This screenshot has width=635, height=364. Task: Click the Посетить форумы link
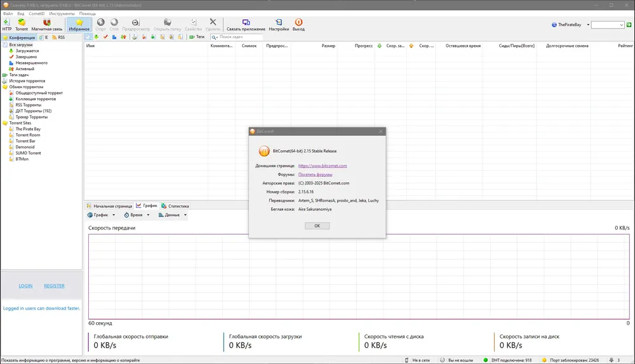[x=315, y=175]
